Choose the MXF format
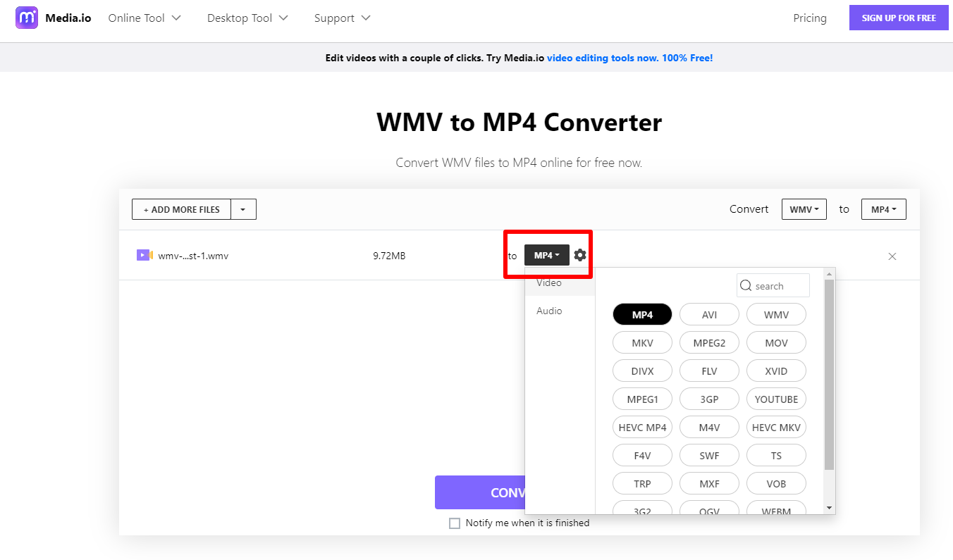The width and height of the screenshot is (953, 560). point(709,484)
